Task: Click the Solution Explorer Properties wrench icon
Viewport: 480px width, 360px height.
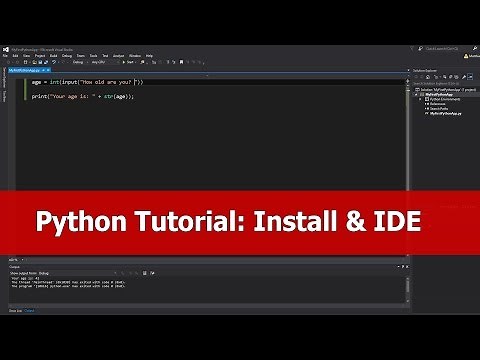Action: tap(464, 77)
